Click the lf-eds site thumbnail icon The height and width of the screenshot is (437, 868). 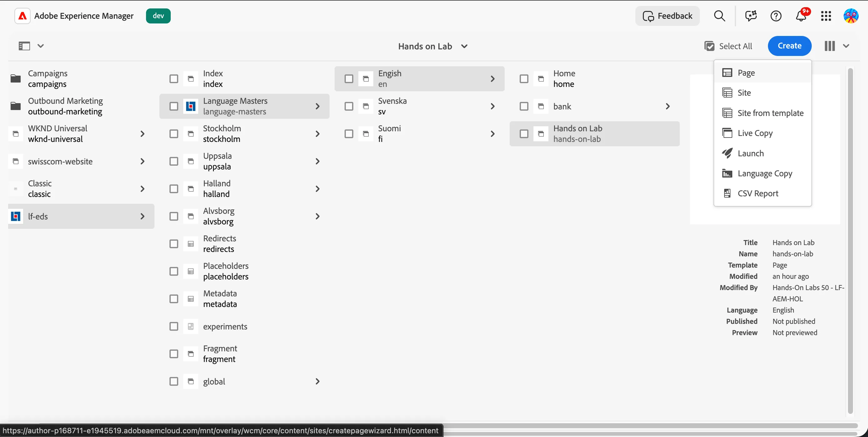16,216
